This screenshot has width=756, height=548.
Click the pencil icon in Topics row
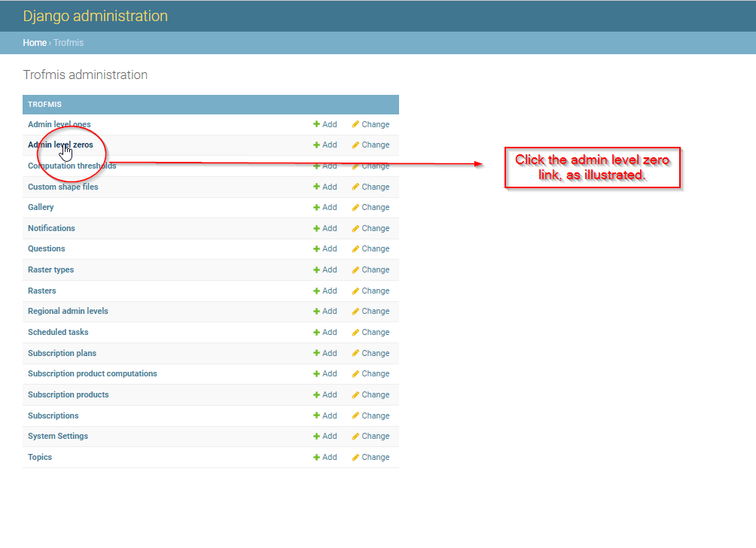tap(355, 458)
